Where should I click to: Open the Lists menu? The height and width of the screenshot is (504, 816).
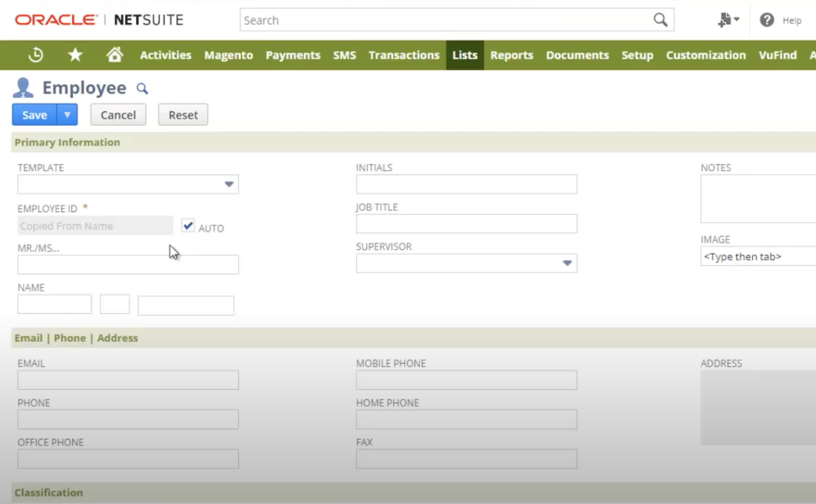point(465,55)
